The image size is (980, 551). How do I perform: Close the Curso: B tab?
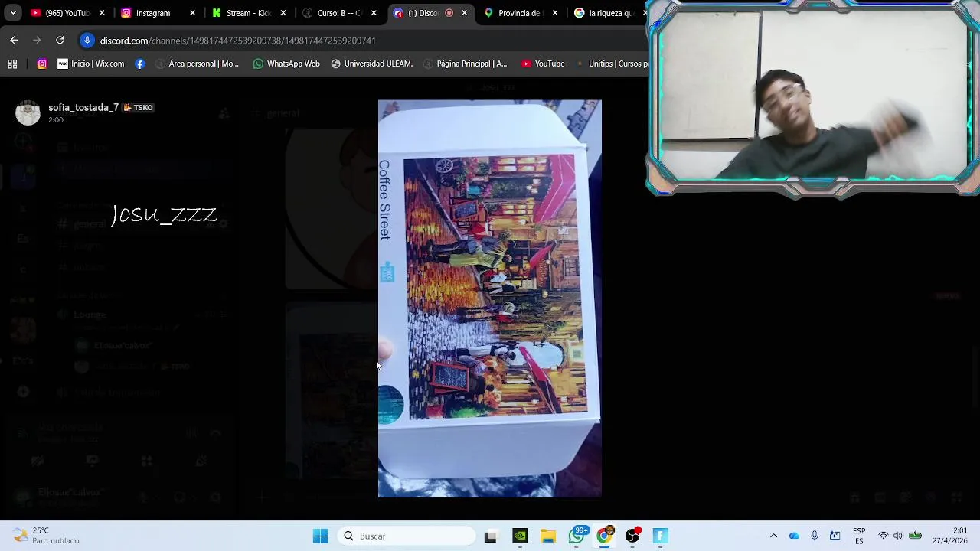click(374, 13)
